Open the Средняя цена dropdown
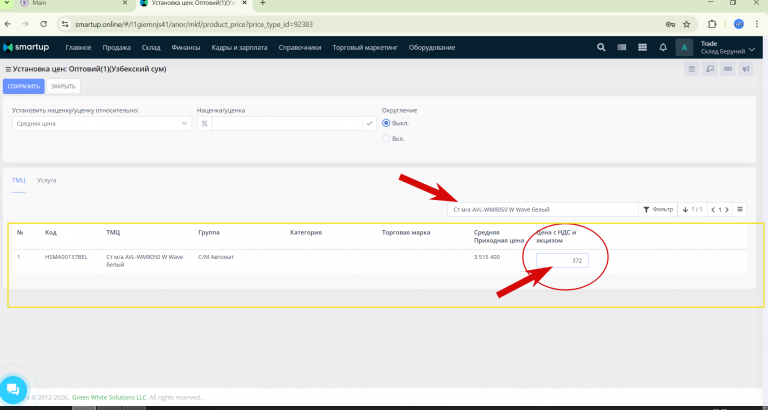768x410 pixels. 102,123
